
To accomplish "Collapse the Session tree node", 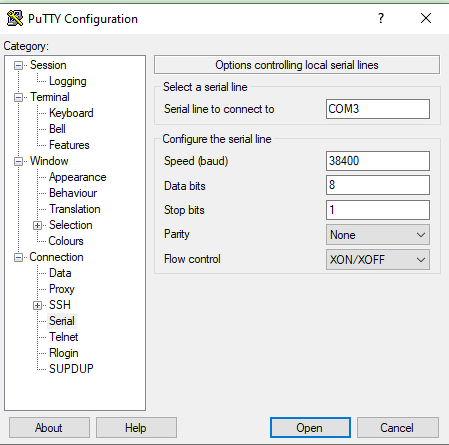I will click(18, 65).
